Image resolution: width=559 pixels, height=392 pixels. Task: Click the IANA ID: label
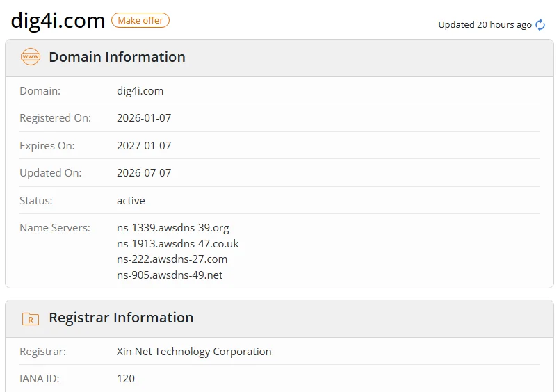pos(39,379)
